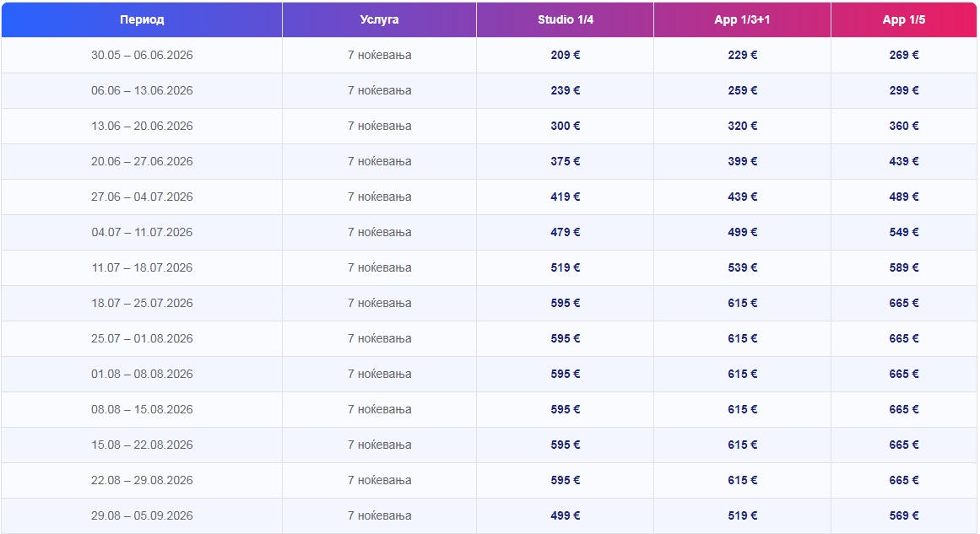Select the 18.07 – 25.07.2026 period cell
Viewport: 980px width, 534px height.
pos(142,303)
